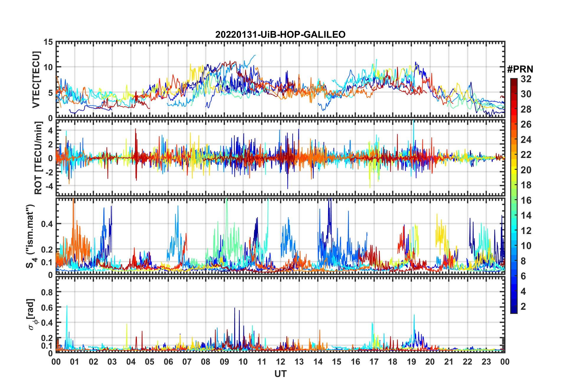Click inside the S4 scintillation plot panel

coord(280,236)
